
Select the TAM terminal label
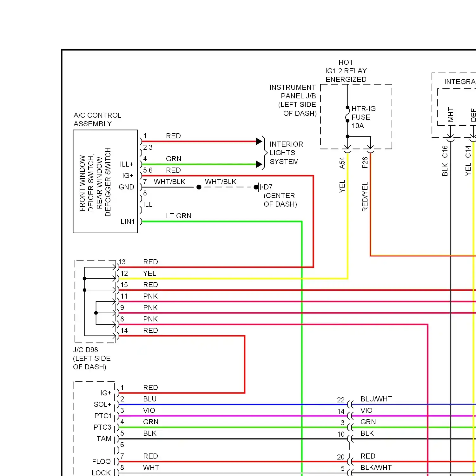click(104, 439)
